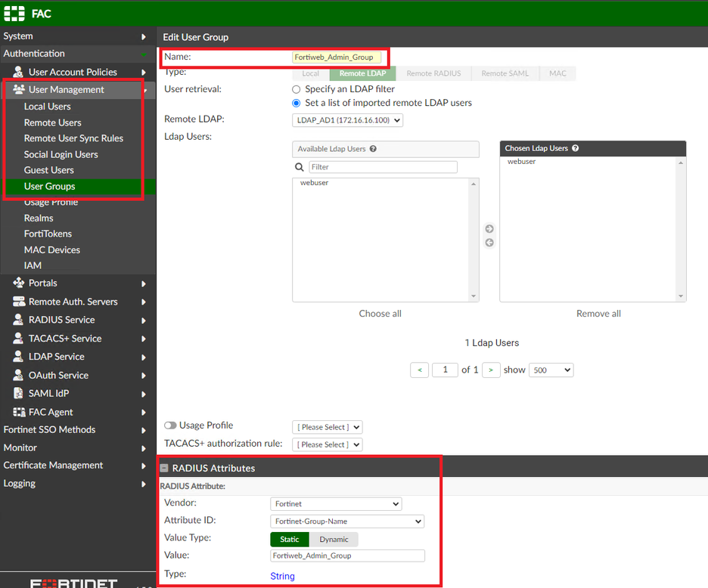Image resolution: width=708 pixels, height=588 pixels.
Task: Open TACACS+ authorization rule dropdown
Action: click(x=328, y=444)
